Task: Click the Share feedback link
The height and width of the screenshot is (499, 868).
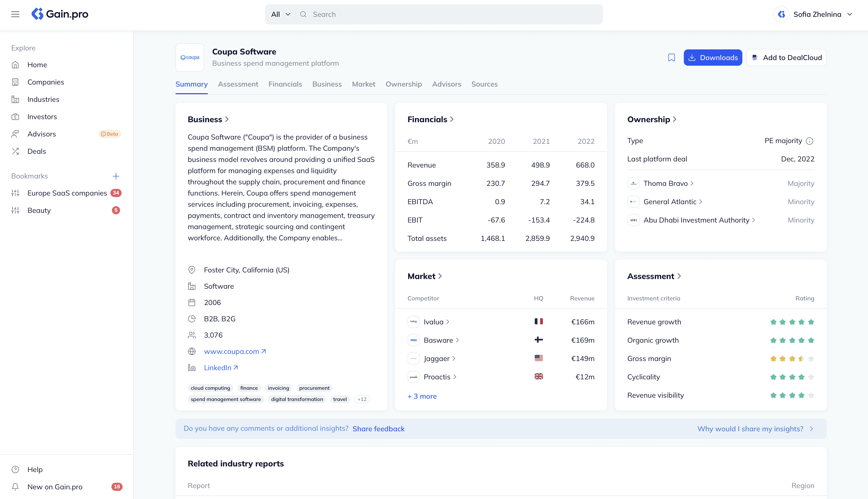Action: [378, 429]
